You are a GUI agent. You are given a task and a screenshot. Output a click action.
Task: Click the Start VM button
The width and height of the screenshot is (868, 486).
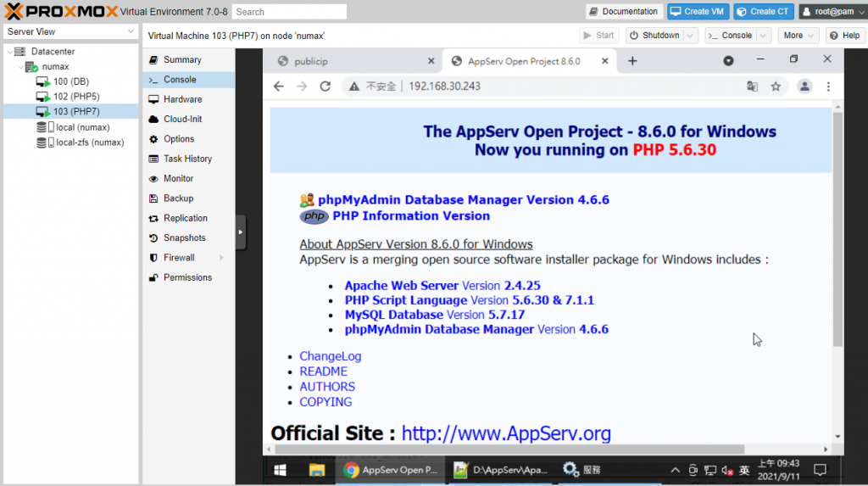tap(598, 36)
